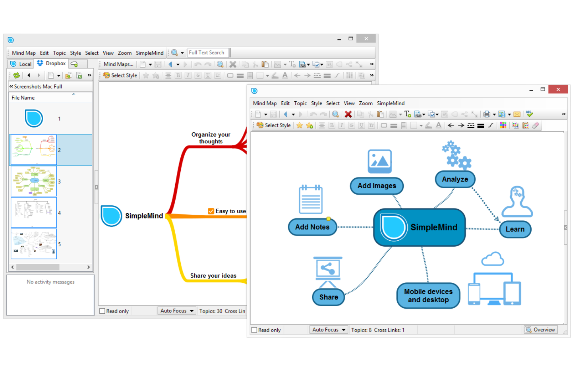
Task: Click the blue back navigation arrow in front window
Action: [285, 114]
